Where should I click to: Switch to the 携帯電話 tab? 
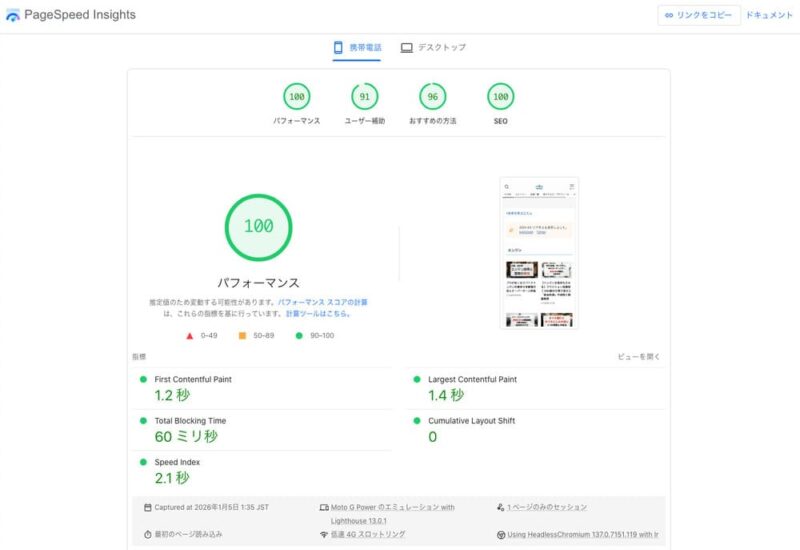tap(357, 48)
